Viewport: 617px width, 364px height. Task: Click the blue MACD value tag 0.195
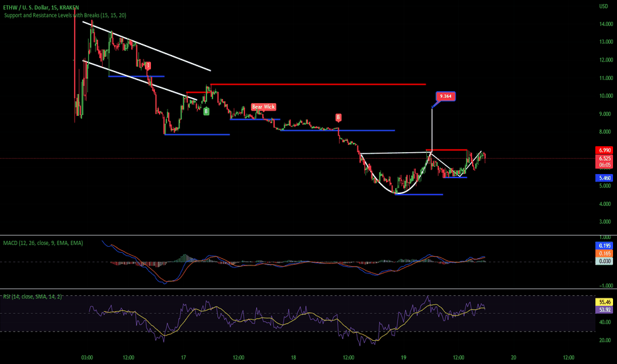(x=605, y=246)
